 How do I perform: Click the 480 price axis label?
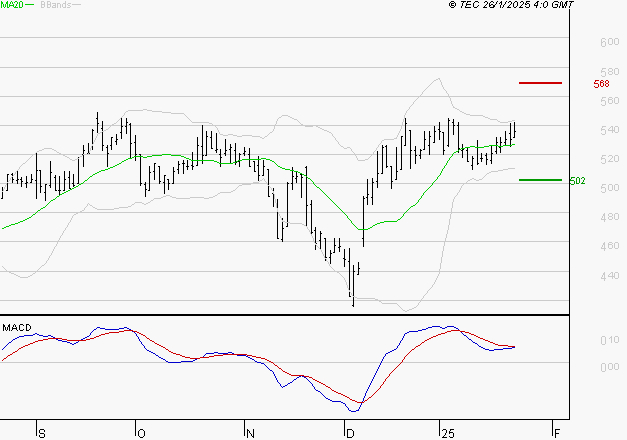610,217
